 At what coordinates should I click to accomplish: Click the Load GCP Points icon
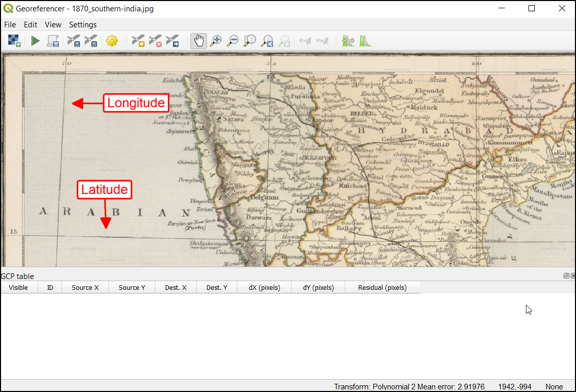coord(74,41)
